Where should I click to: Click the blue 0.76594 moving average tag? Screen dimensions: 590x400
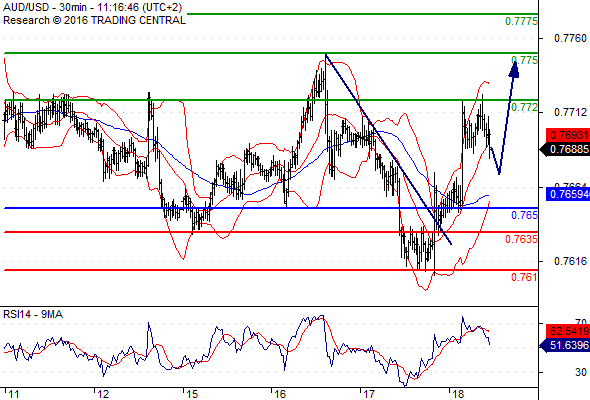pos(568,194)
